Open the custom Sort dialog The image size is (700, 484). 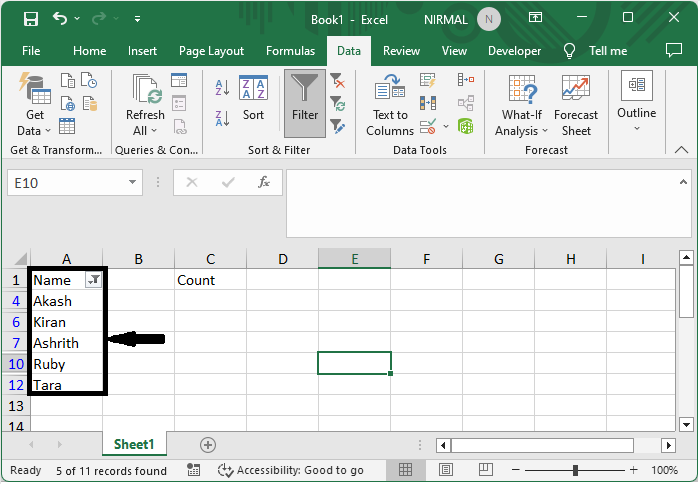(253, 98)
